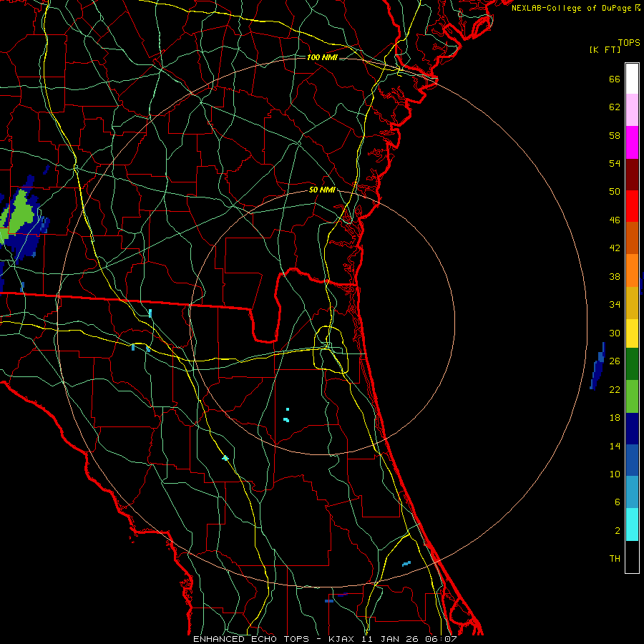Click the legend value '62'

(x=615, y=107)
